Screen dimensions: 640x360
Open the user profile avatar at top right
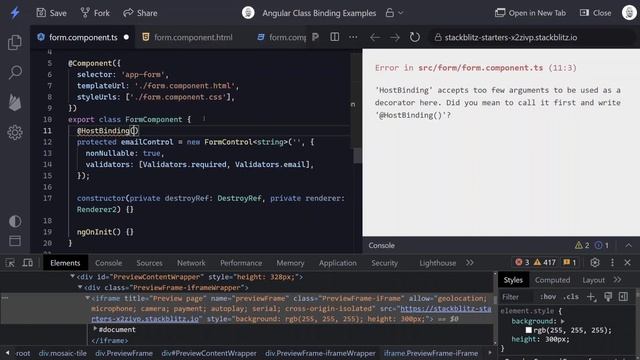(629, 13)
